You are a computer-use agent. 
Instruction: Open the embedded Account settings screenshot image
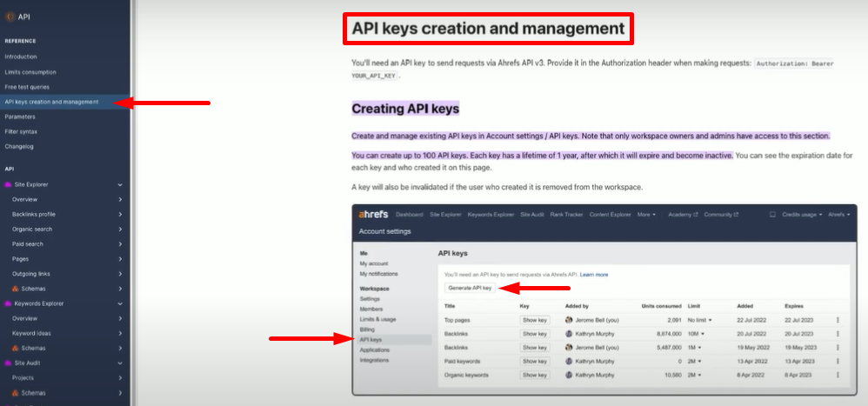tap(604, 300)
